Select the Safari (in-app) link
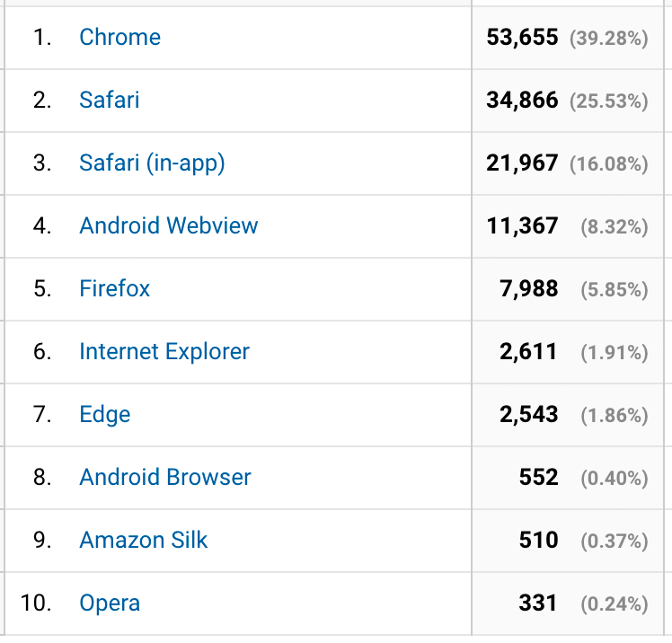The height and width of the screenshot is (643, 672). click(152, 163)
